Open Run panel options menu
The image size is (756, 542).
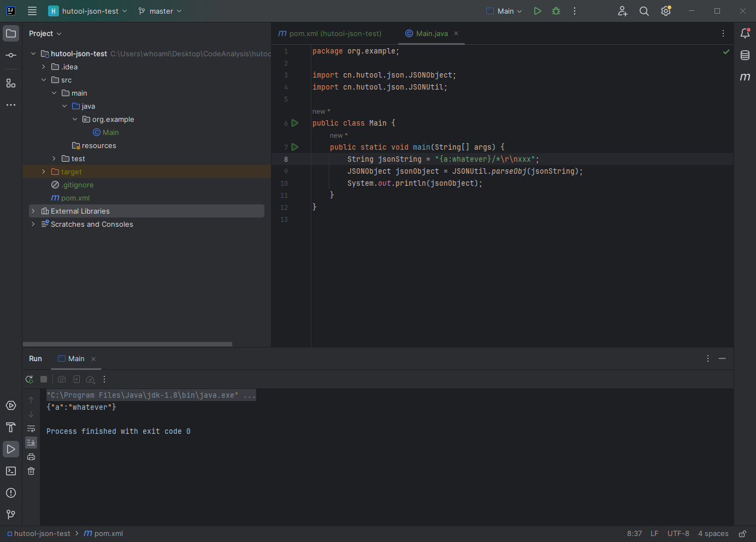pos(708,358)
